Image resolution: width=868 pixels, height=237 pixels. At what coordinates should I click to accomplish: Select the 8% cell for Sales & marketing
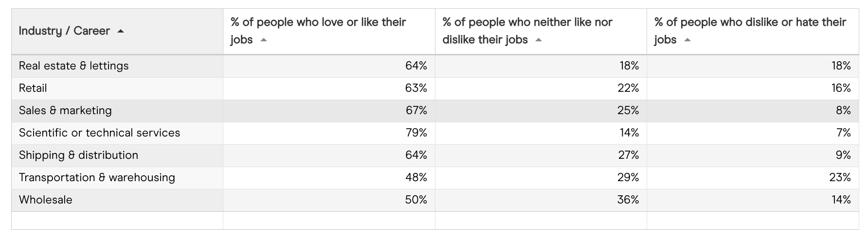[843, 111]
